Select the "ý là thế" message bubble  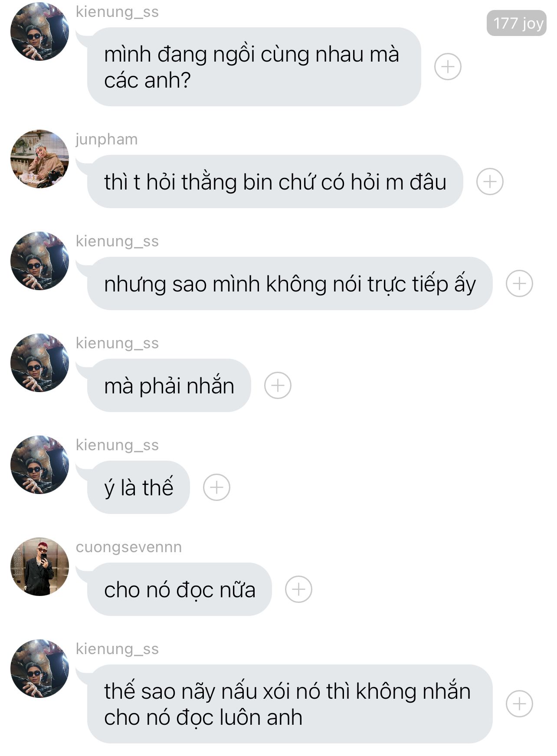point(138,487)
